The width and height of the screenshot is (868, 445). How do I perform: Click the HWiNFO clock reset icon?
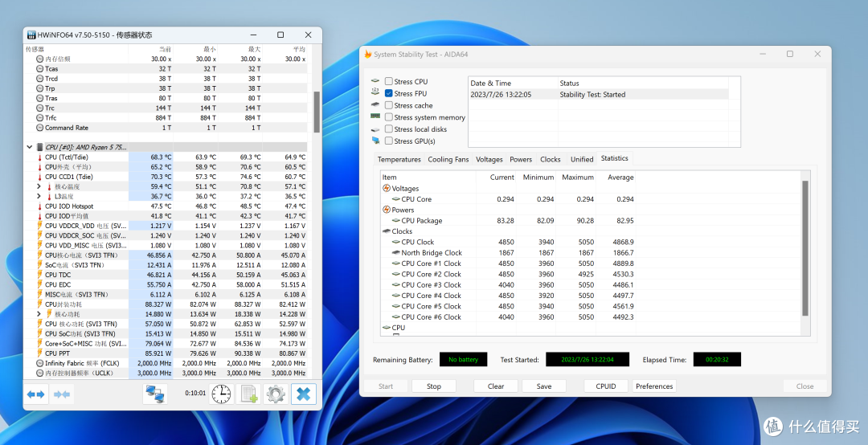[222, 394]
